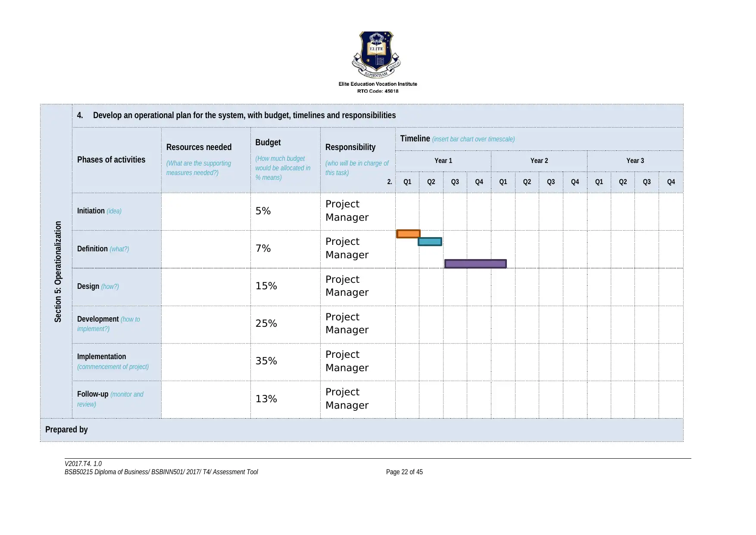Image resolution: width=756 pixels, height=535 pixels.
Task: Click the 'Timeline' heading text
Action: click(x=415, y=138)
